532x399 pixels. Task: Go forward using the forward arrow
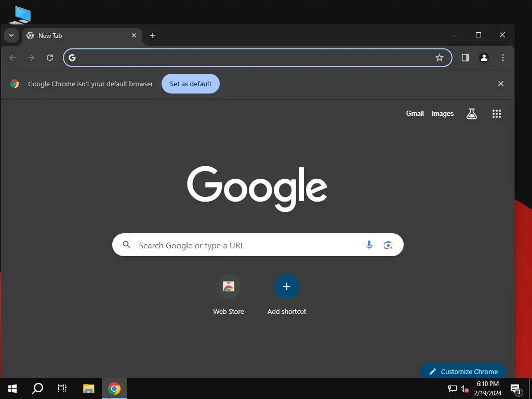(31, 58)
